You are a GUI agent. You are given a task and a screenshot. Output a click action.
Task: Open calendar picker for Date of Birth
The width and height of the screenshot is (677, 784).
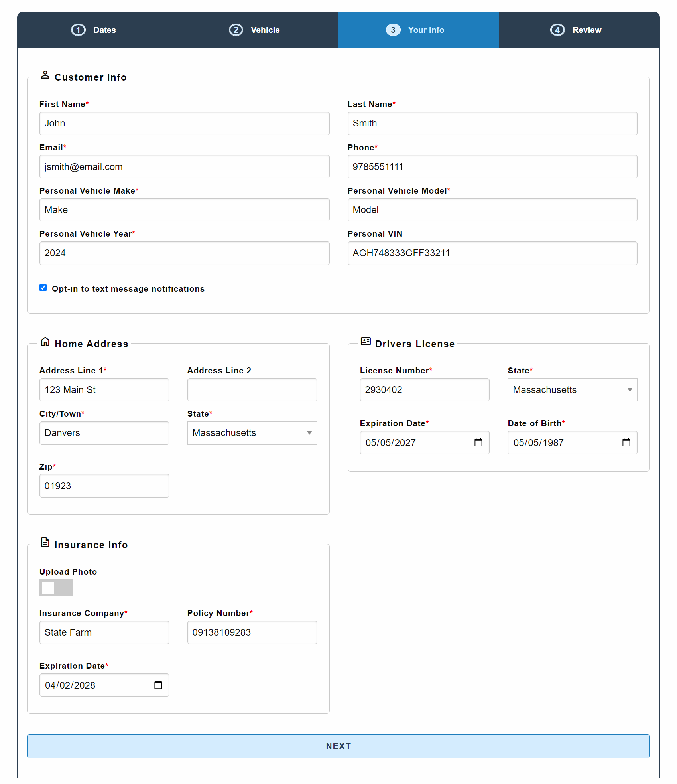(626, 442)
